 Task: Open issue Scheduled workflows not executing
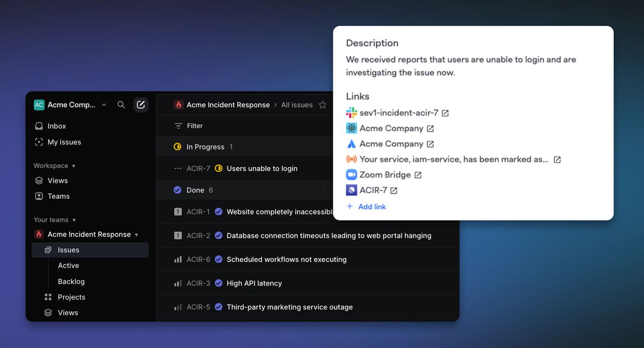pyautogui.click(x=286, y=260)
